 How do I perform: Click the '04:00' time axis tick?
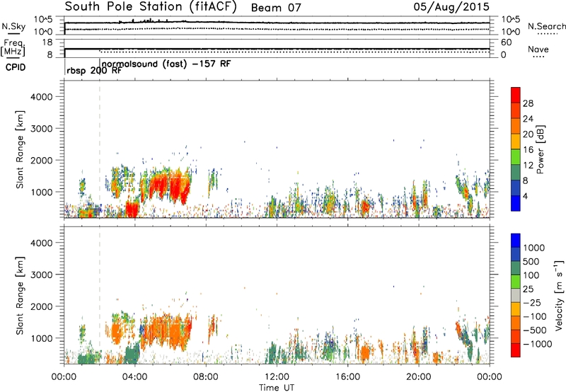(x=135, y=377)
